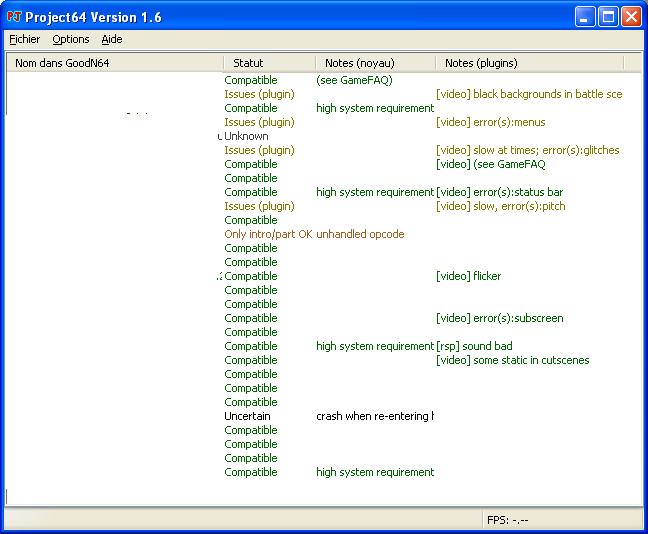Click the Project64 icon in title bar

click(x=13, y=17)
